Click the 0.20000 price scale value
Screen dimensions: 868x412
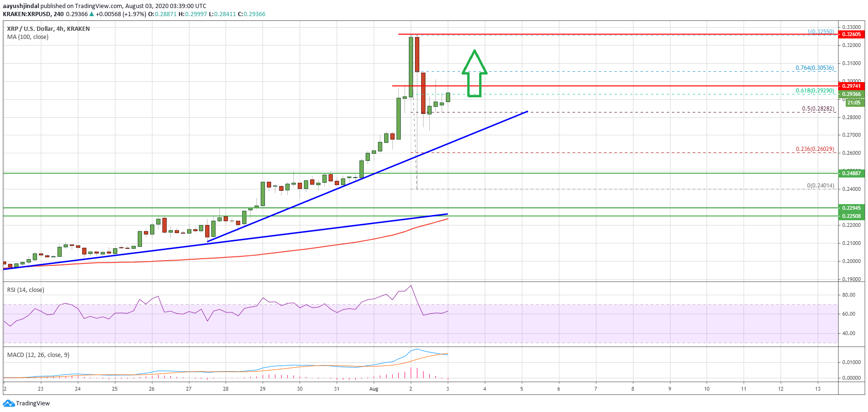pyautogui.click(x=851, y=261)
